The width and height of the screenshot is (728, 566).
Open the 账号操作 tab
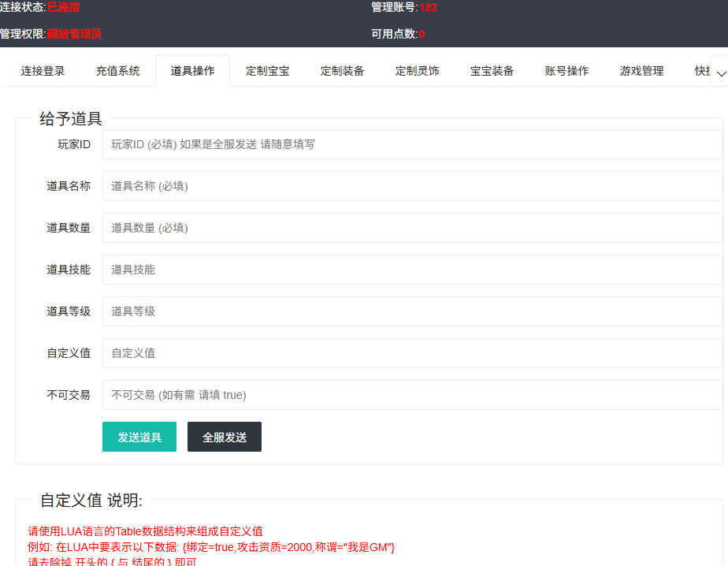(x=566, y=71)
